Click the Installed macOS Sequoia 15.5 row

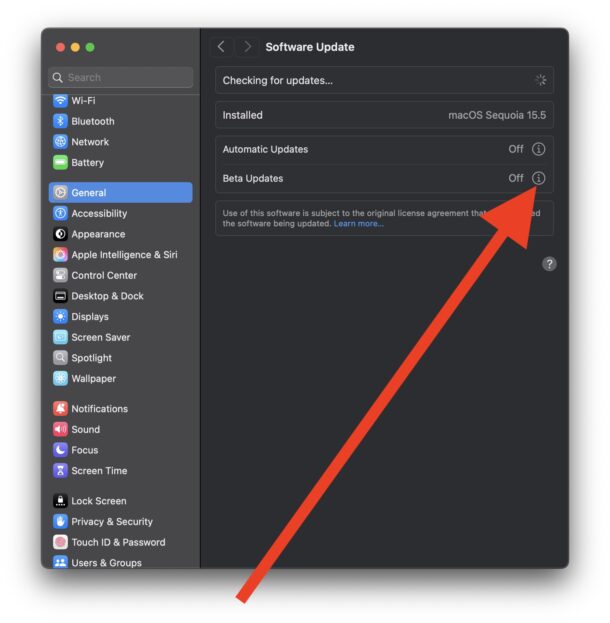pos(384,115)
